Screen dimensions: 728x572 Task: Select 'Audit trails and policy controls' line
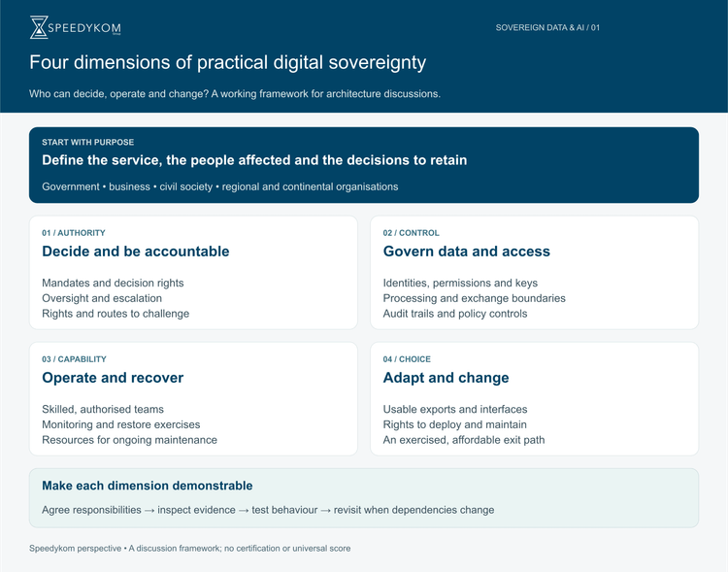[455, 314]
